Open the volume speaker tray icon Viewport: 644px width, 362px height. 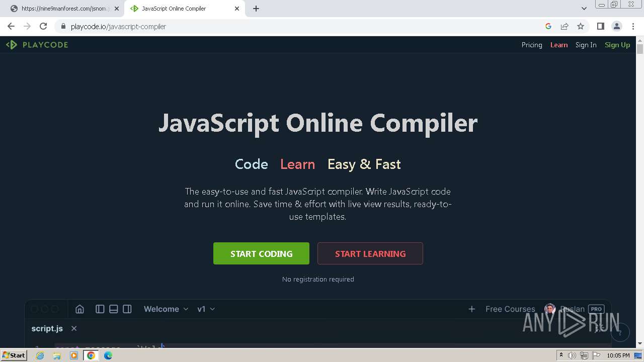coord(572,355)
